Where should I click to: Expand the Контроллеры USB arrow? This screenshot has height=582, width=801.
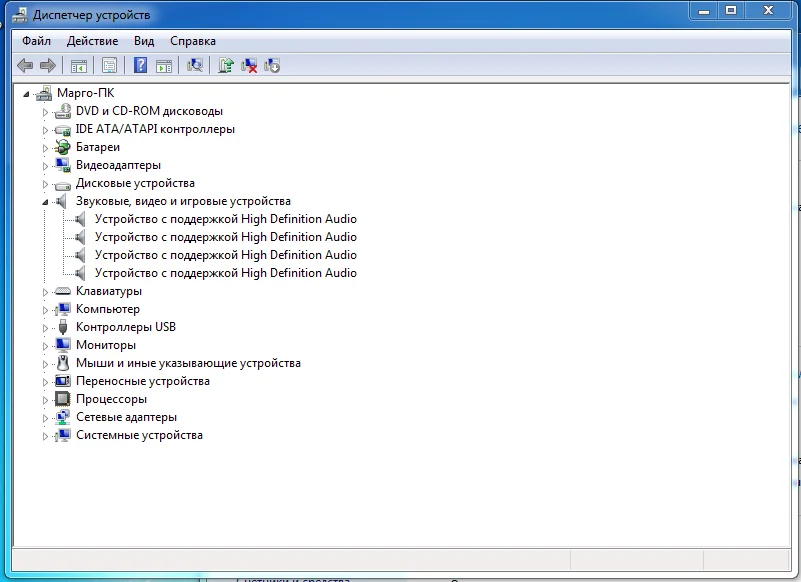(x=45, y=328)
